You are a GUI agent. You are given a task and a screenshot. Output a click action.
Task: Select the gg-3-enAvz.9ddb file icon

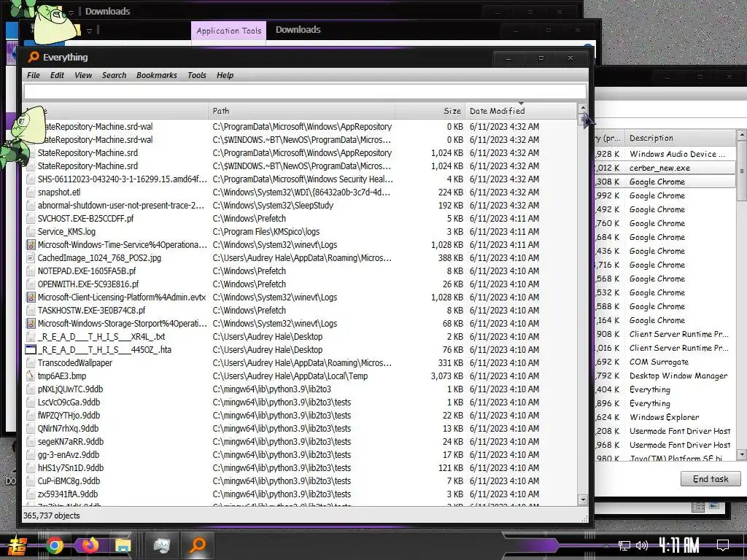point(31,455)
